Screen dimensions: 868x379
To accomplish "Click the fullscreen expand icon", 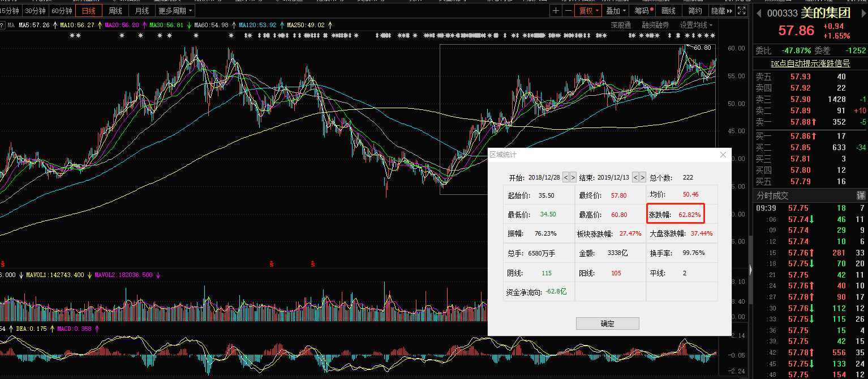I will (741, 11).
